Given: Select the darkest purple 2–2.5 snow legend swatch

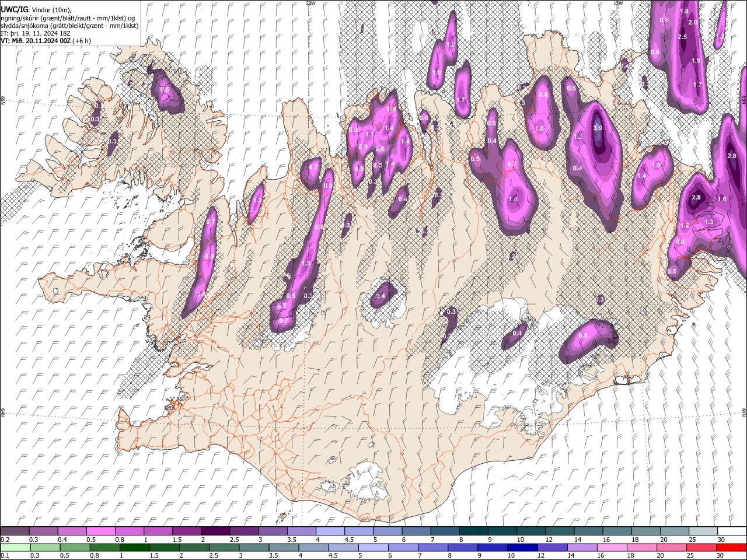Looking at the screenshot, I should click(x=215, y=531).
